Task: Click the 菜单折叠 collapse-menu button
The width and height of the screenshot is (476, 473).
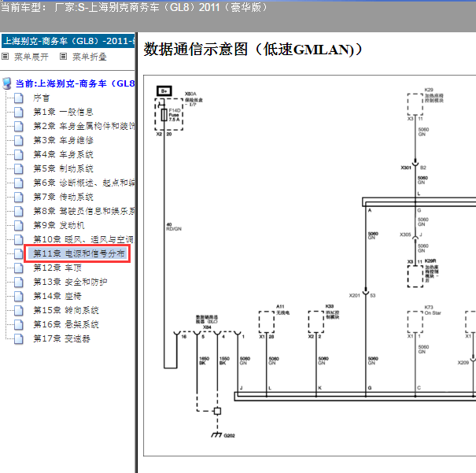Action: tap(89, 57)
